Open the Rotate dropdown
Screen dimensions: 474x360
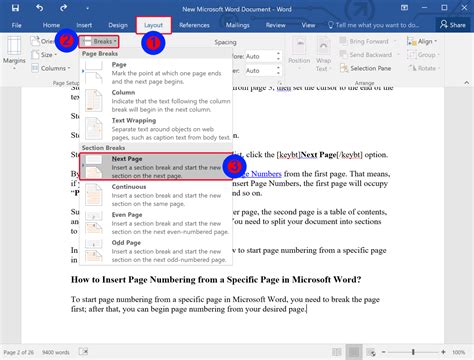[423, 68]
